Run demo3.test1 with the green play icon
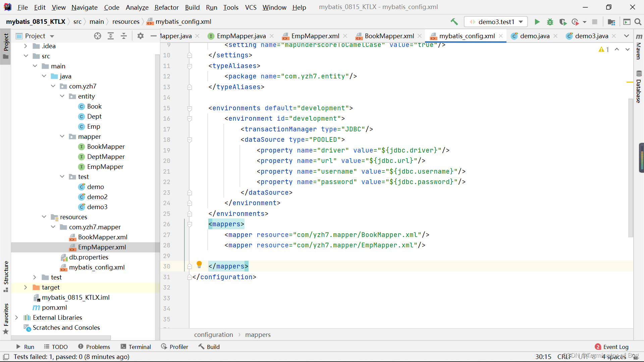644x362 pixels. 537,22
